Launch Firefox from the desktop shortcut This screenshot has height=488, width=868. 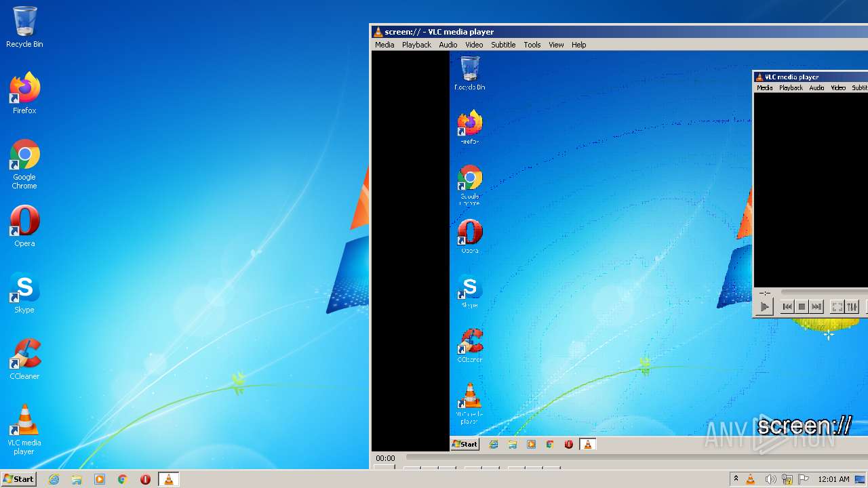(x=24, y=93)
